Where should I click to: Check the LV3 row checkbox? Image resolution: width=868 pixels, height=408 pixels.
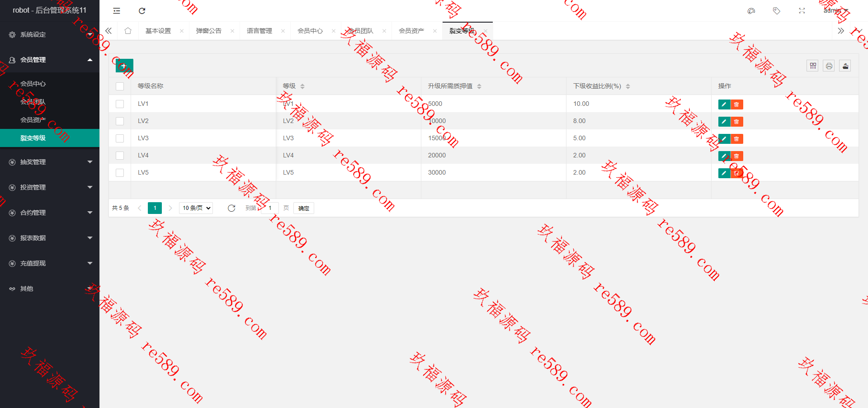coord(120,138)
